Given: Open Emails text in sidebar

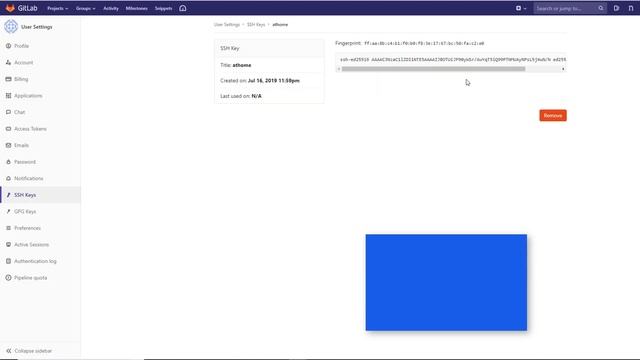Looking at the screenshot, I should 21,145.
